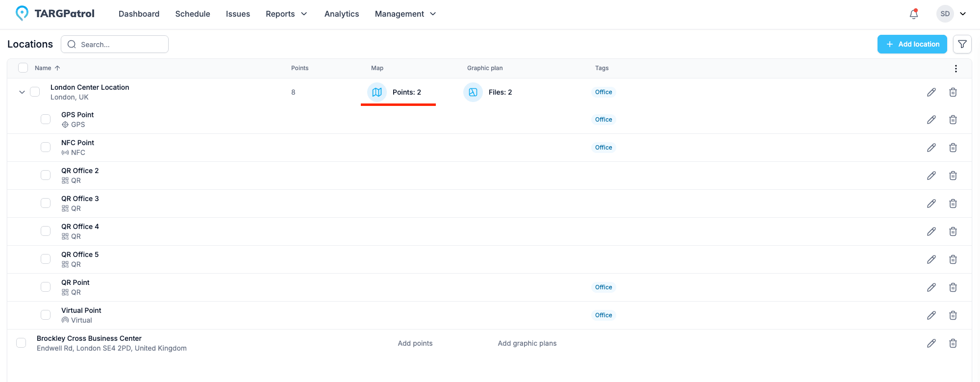Click Add graphic plans link
This screenshot has height=382, width=980.
tap(527, 343)
